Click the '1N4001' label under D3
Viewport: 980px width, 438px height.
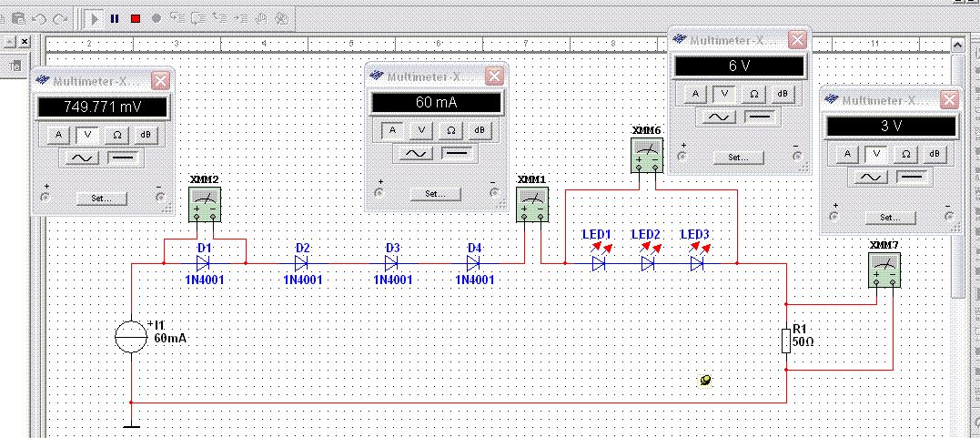pos(392,280)
